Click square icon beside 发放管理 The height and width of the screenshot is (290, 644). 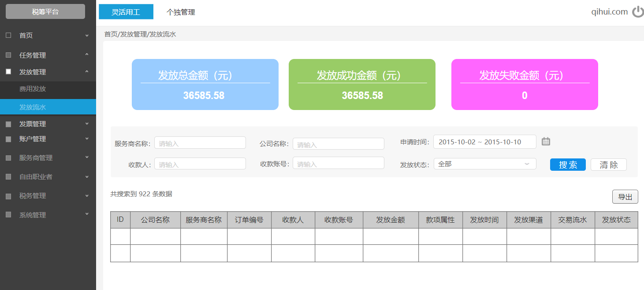pos(8,71)
